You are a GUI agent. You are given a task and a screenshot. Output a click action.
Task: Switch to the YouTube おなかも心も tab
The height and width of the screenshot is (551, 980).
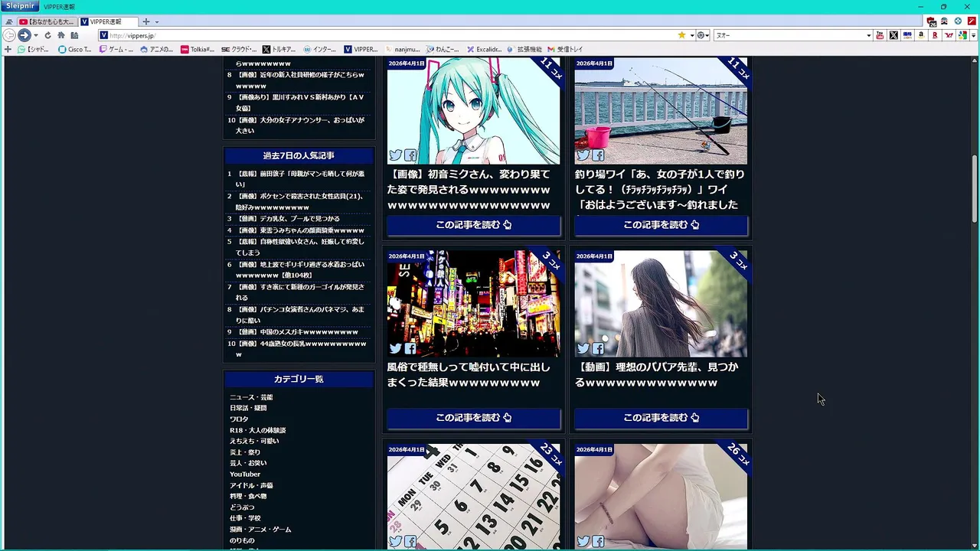(47, 21)
